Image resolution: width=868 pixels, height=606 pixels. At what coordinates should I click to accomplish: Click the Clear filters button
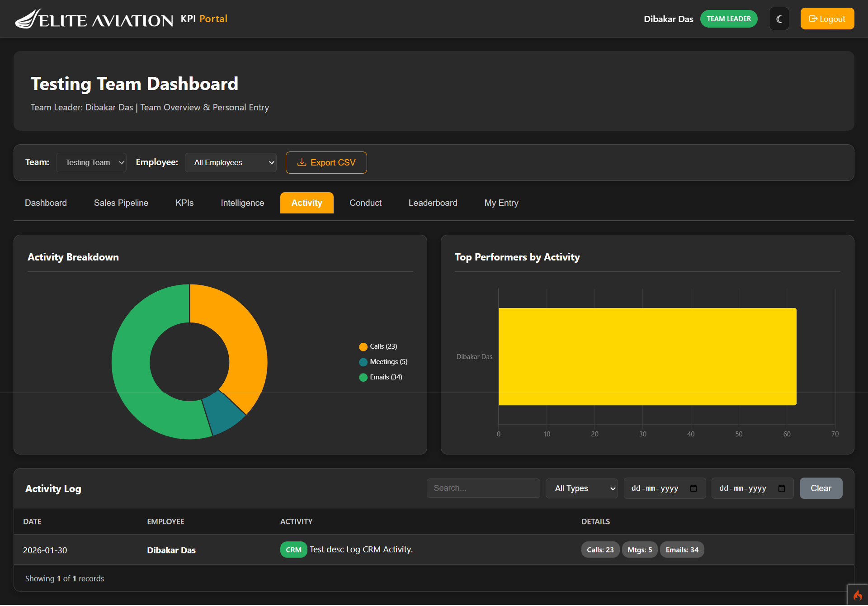coord(821,488)
